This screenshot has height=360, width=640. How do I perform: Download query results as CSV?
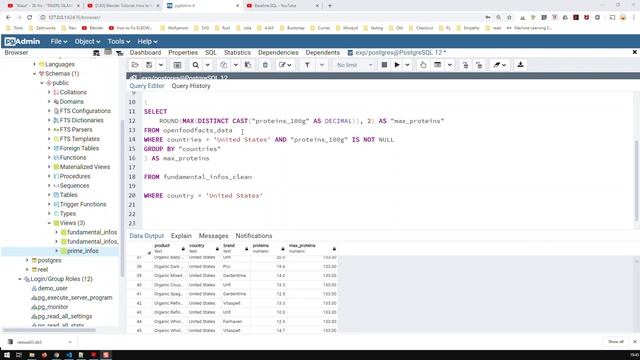[x=520, y=65]
